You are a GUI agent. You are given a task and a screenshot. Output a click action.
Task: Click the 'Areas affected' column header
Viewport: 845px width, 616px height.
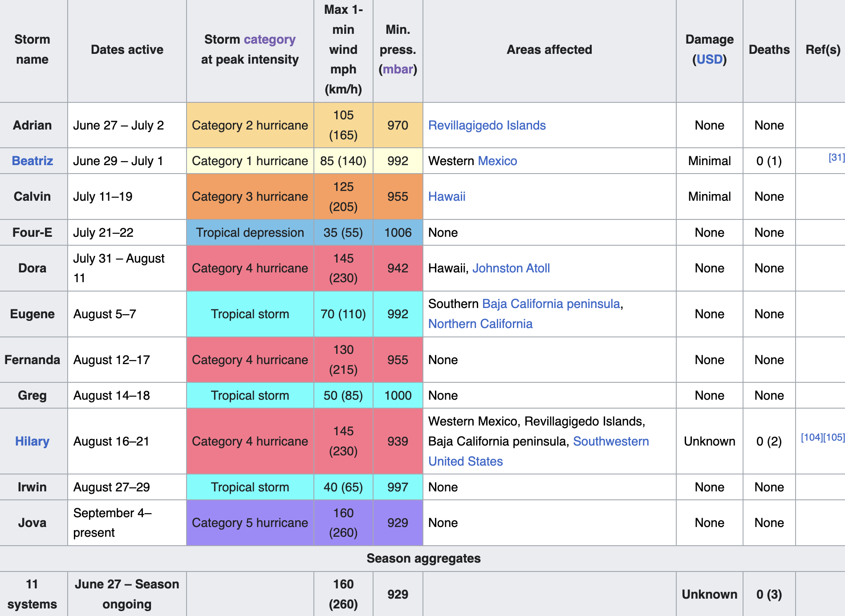pyautogui.click(x=549, y=50)
